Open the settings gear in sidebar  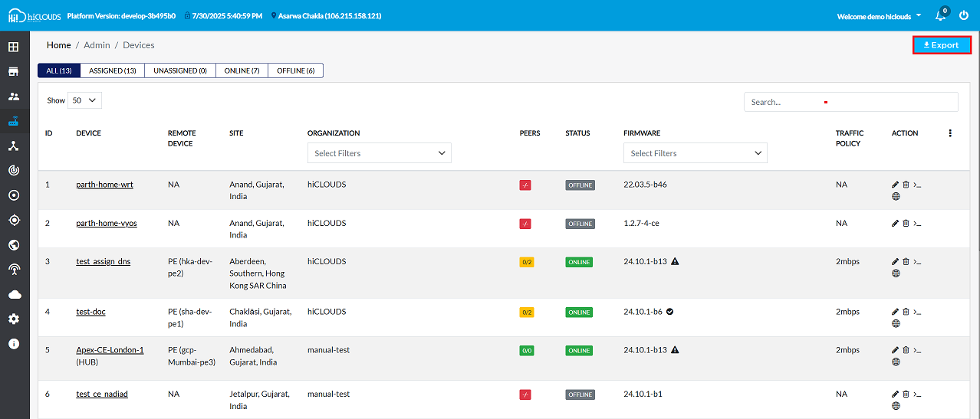pyautogui.click(x=14, y=319)
